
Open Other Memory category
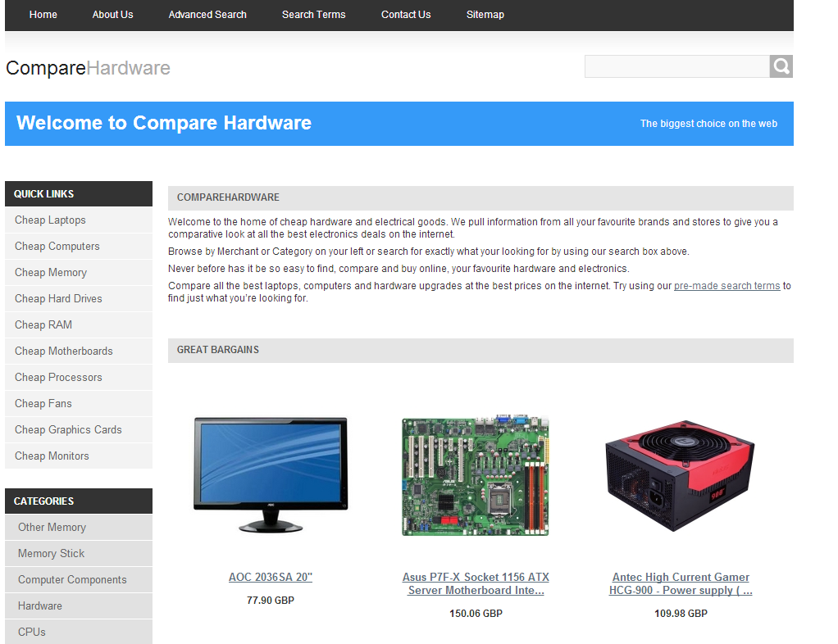point(79,527)
